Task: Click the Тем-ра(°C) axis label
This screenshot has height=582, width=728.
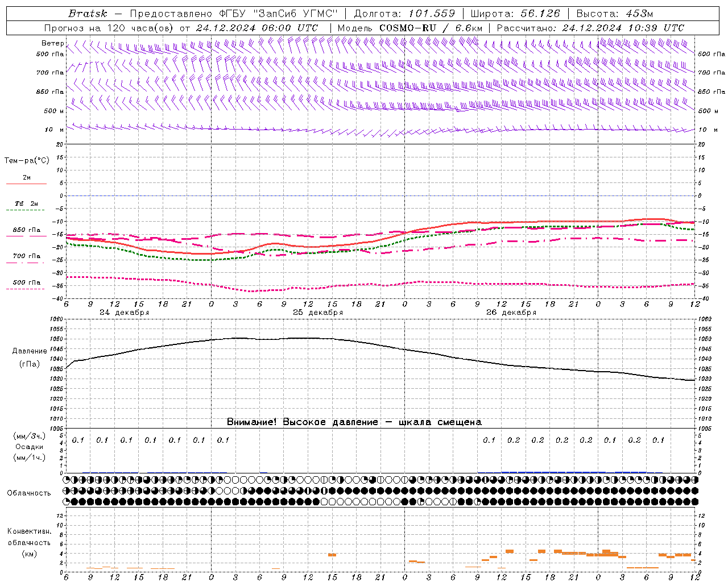Action: pyautogui.click(x=27, y=161)
